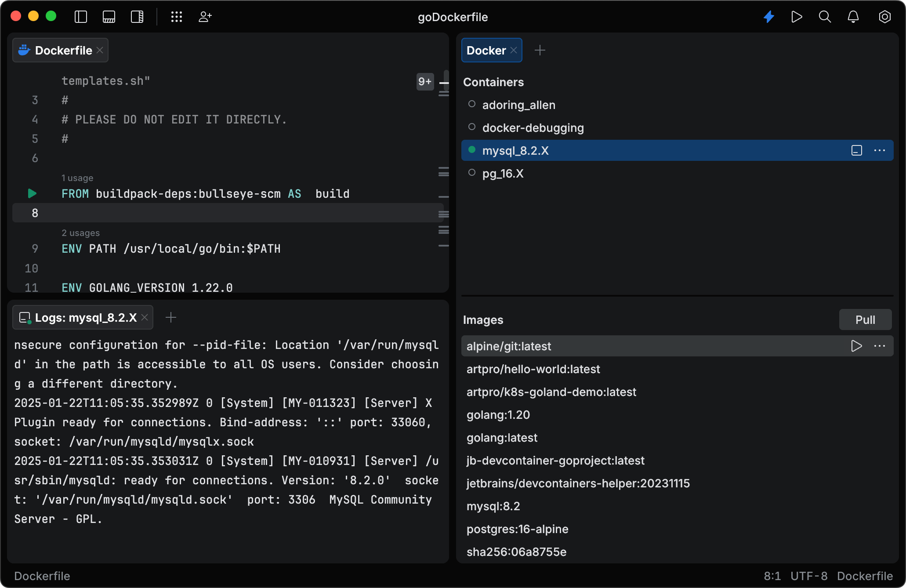
Task: Expand the collapsed 9+ code region
Action: pyautogui.click(x=424, y=82)
